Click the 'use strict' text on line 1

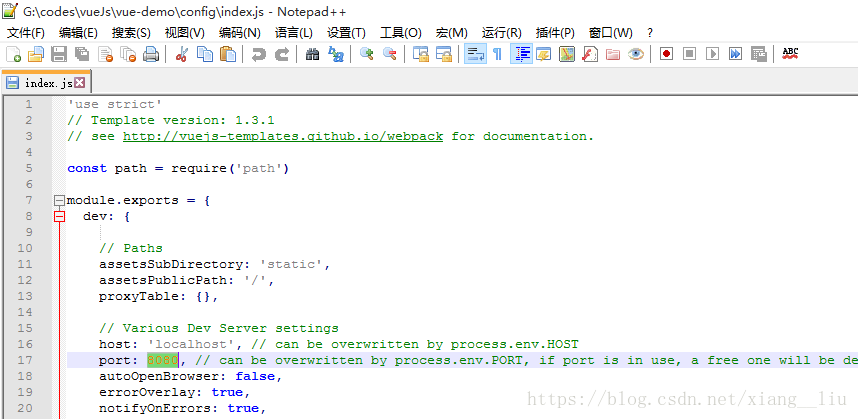click(x=114, y=104)
